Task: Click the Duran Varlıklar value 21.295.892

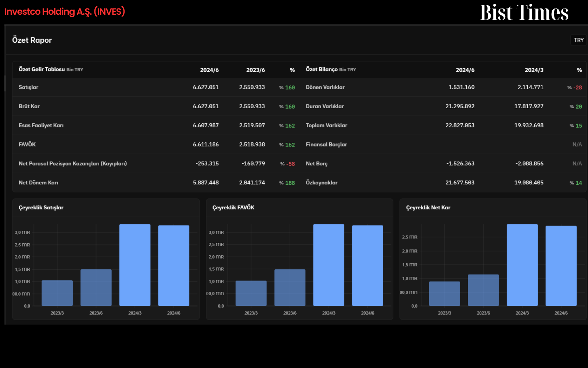Action: pos(460,106)
